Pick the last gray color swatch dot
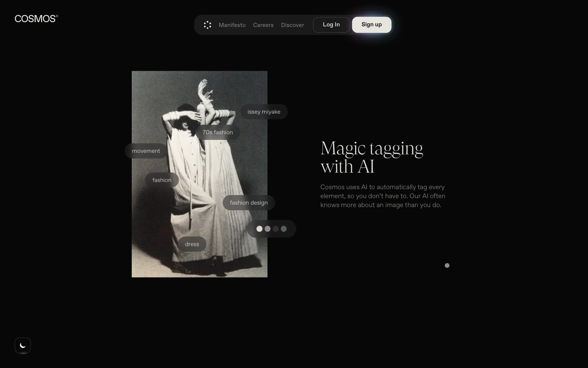The image size is (588, 368). click(284, 229)
